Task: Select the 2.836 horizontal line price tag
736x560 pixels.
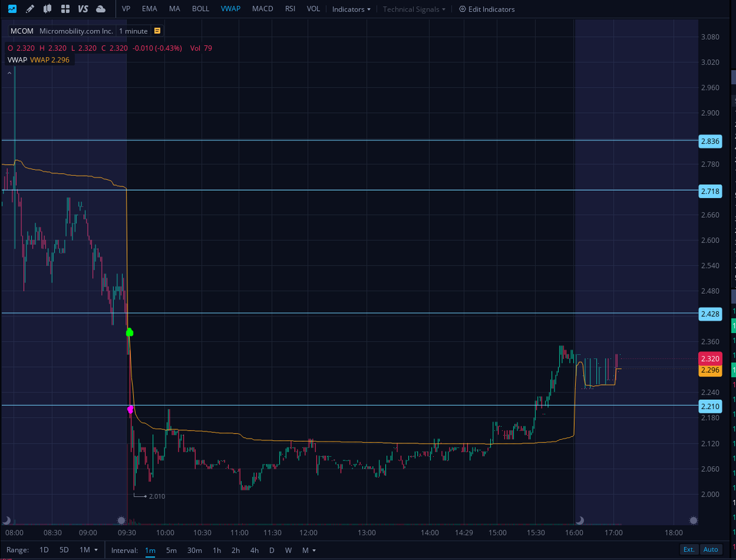Action: pyautogui.click(x=710, y=142)
